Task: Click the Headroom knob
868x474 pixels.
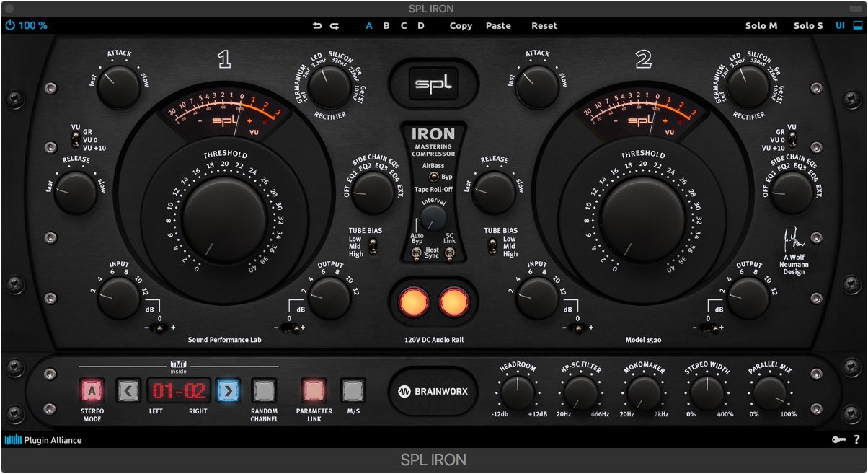Action: tap(518, 393)
